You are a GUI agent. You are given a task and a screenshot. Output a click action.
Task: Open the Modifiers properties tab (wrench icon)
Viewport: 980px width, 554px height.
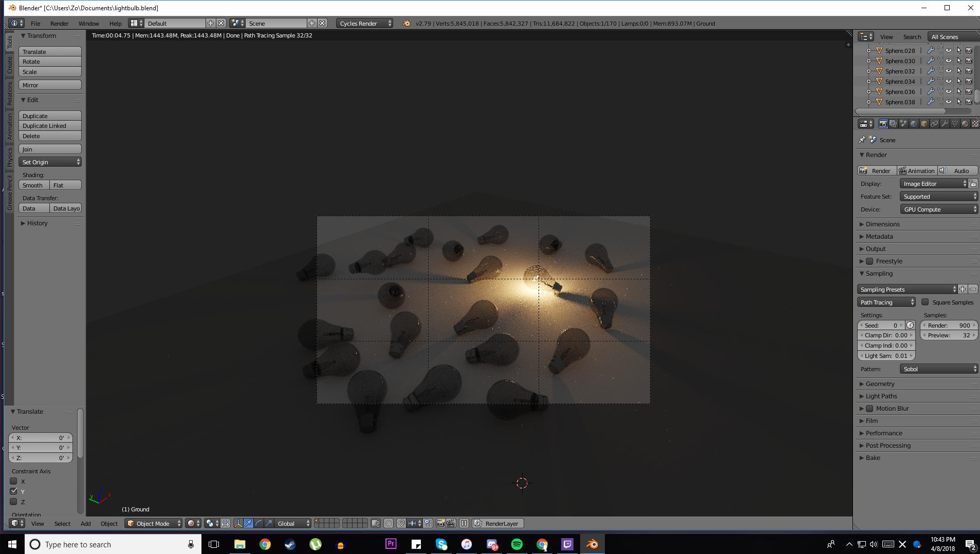(x=945, y=124)
